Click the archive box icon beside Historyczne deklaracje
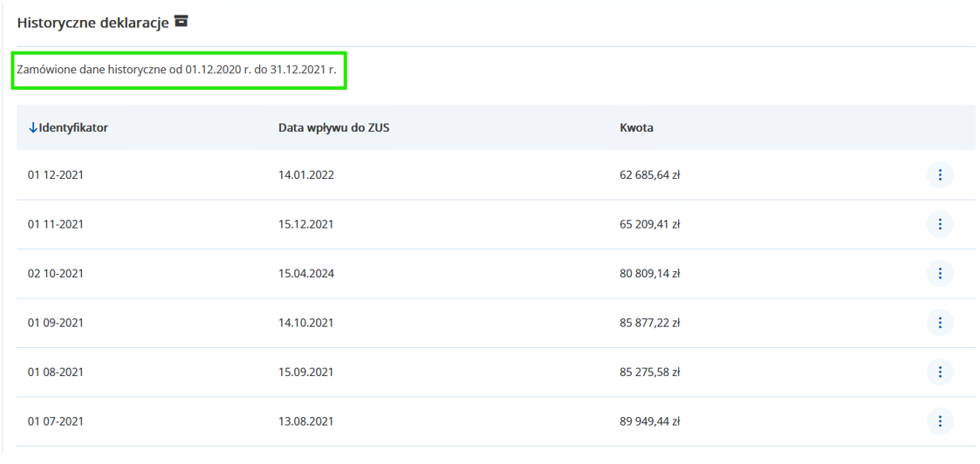 click(182, 22)
